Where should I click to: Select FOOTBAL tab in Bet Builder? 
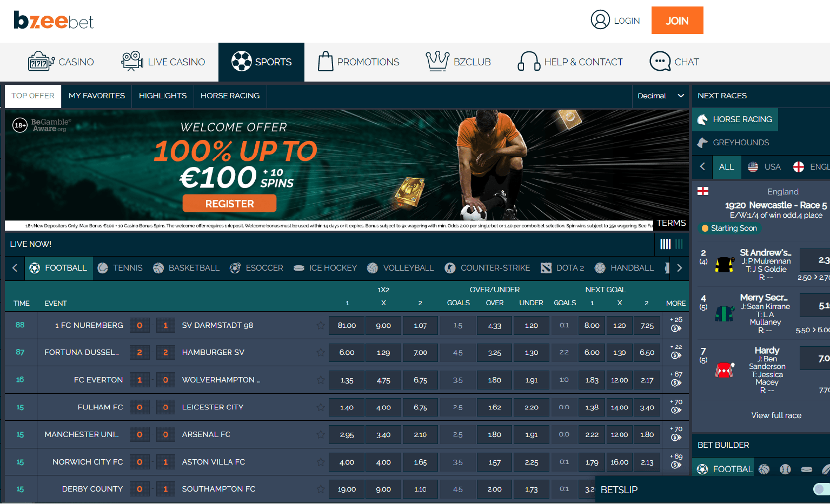coord(723,469)
